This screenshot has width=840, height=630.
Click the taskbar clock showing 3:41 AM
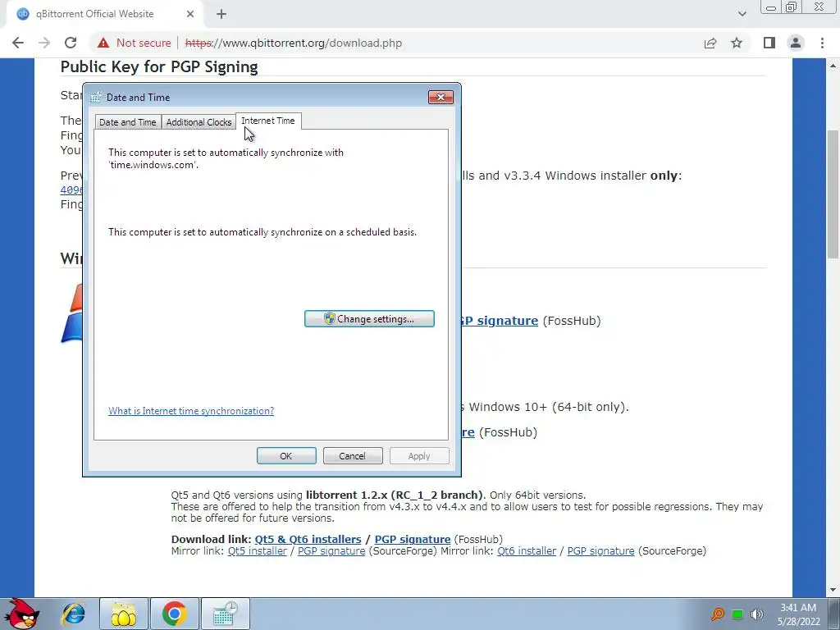click(798, 614)
